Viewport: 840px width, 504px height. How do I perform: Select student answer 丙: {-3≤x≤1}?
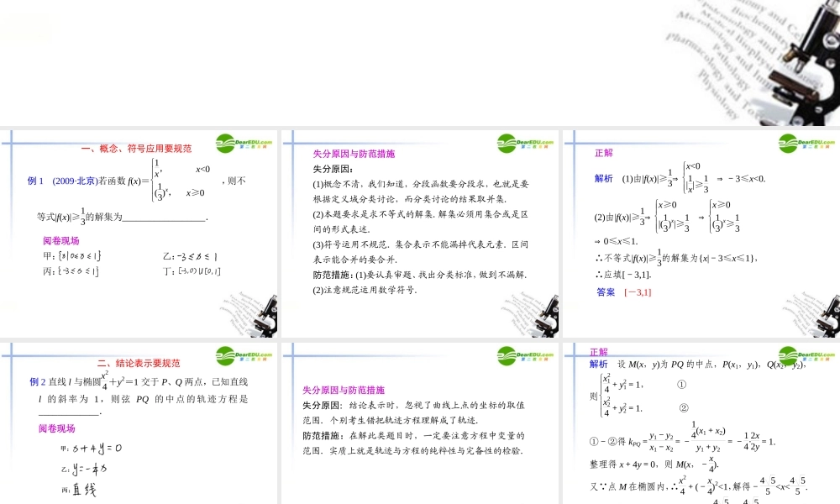click(71, 271)
